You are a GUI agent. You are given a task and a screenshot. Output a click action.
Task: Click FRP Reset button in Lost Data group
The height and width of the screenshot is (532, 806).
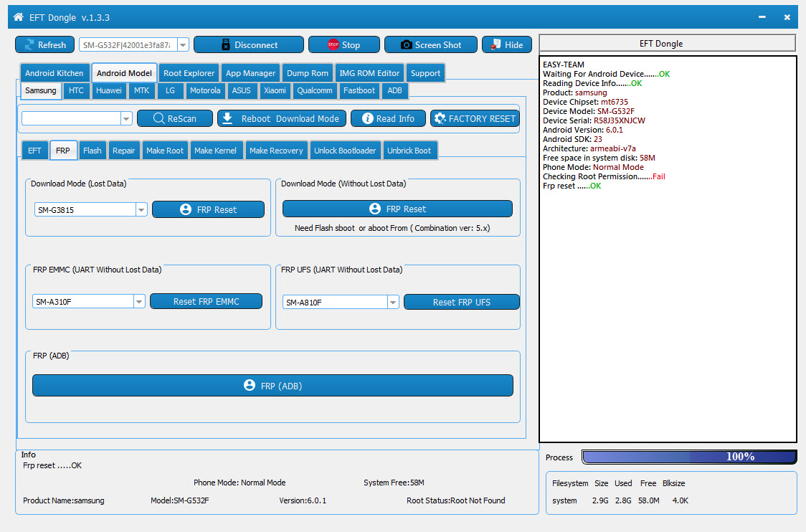pos(208,209)
